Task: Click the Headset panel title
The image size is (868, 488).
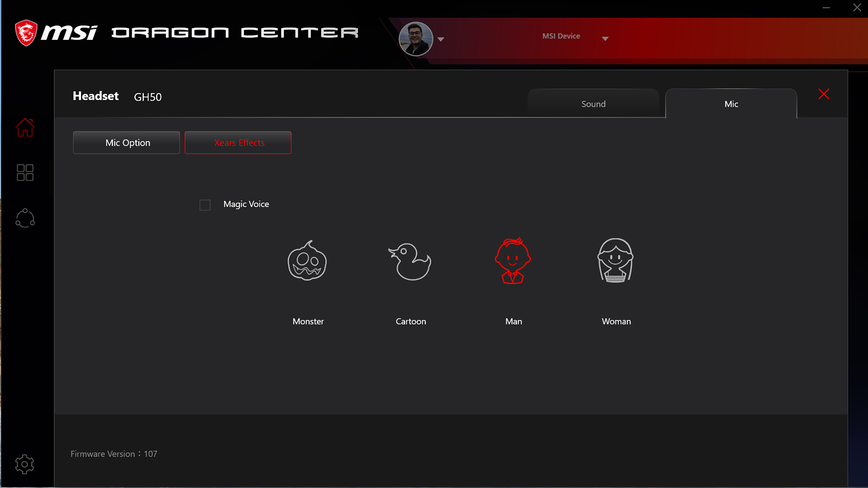Action: pyautogui.click(x=95, y=96)
